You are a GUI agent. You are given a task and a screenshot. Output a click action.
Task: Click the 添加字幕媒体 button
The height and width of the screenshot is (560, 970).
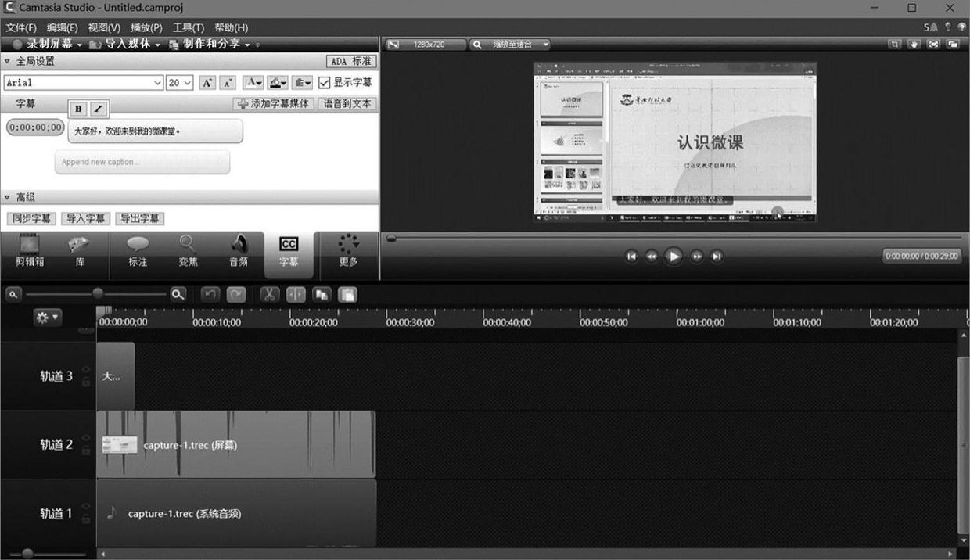pos(274,104)
